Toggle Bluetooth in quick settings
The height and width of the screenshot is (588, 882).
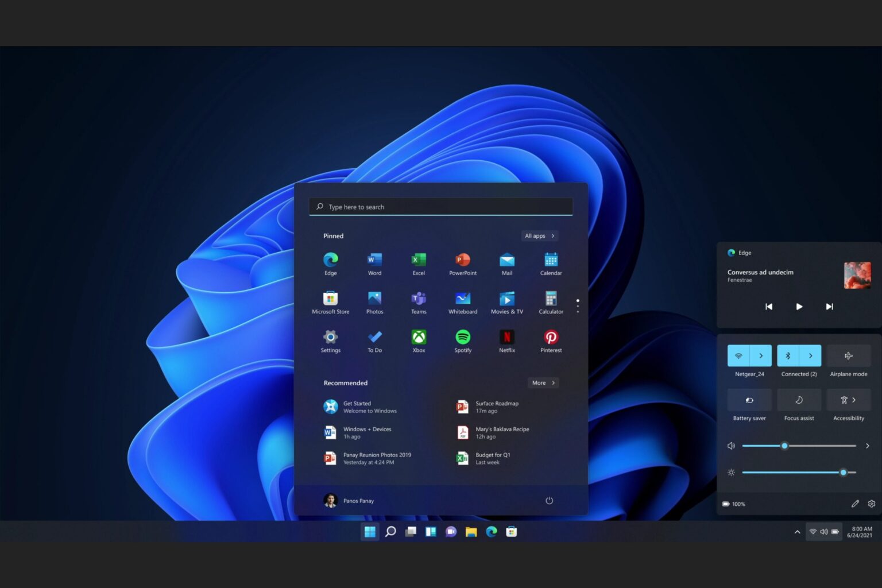point(788,356)
